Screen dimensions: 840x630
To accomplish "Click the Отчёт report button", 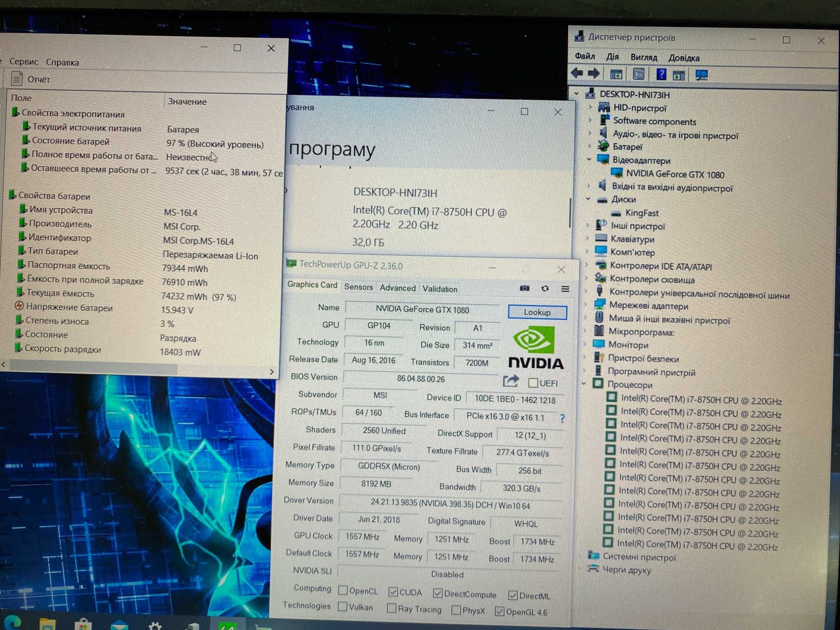I will [x=30, y=79].
